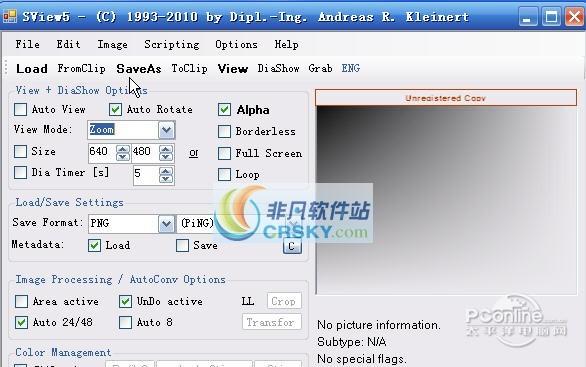The height and width of the screenshot is (367, 586).
Task: Click the Transfor button
Action: click(x=272, y=322)
